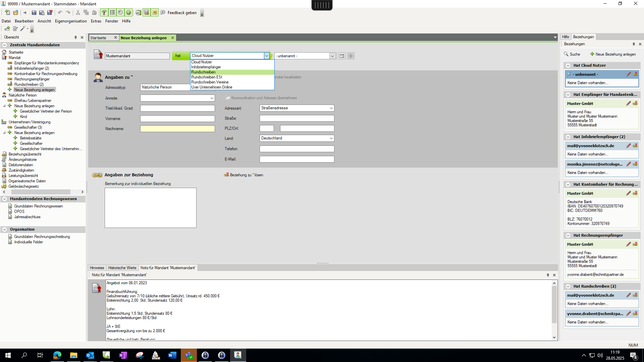Toggle the pin on Beziehungen panel
Viewport: 644px width, 362px height.
[634, 44]
